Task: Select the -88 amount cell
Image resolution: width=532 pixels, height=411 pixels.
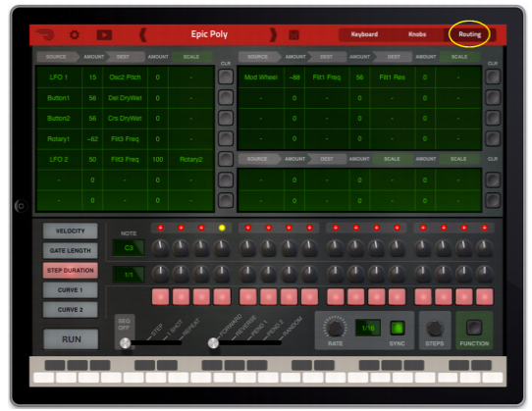Action: [x=294, y=77]
